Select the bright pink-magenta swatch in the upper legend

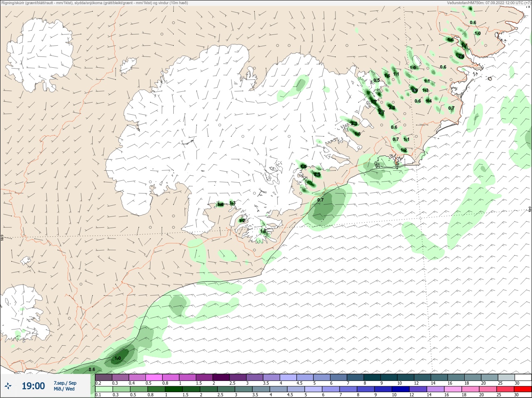pos(154,378)
